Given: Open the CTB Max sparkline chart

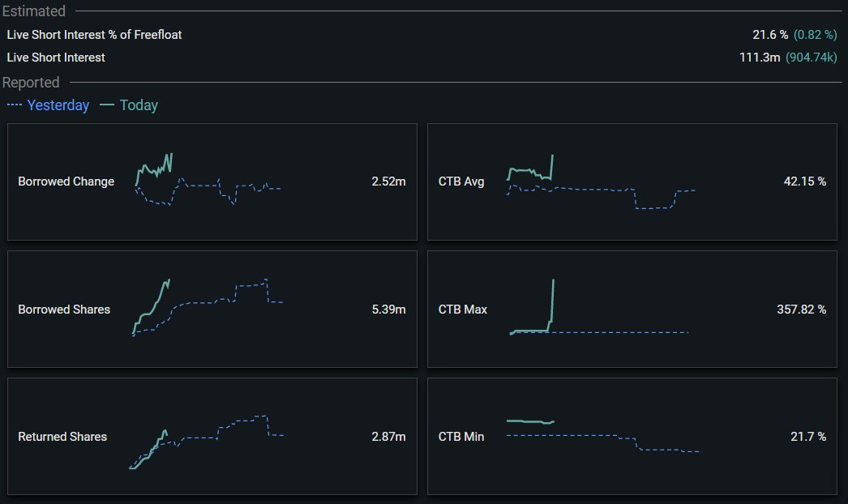Looking at the screenshot, I should [598, 307].
